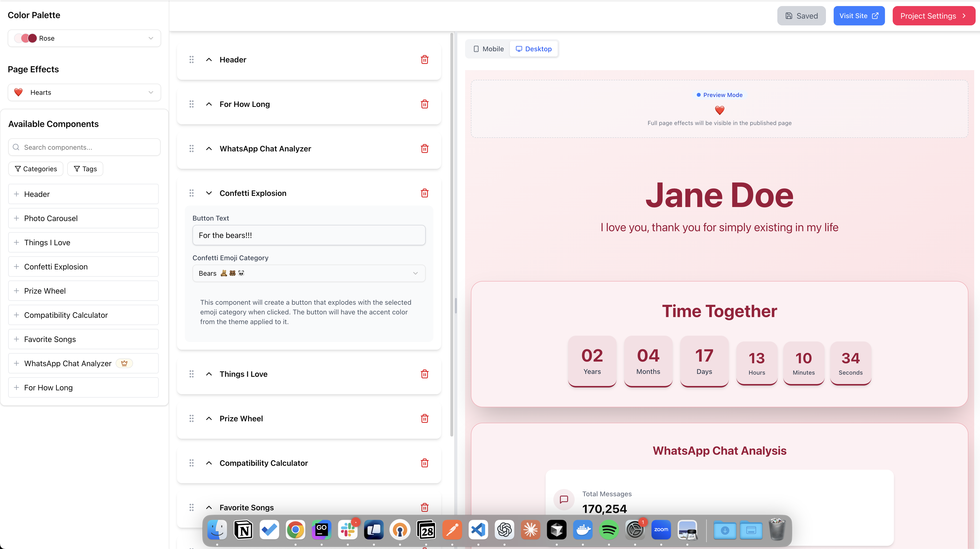Image resolution: width=980 pixels, height=549 pixels.
Task: Open Project Settings
Action: (x=933, y=16)
